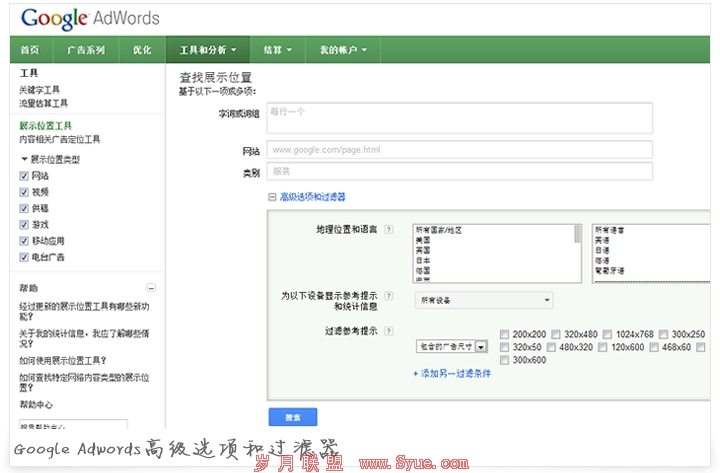
Task: Switch to the 广告系列 tab
Action: pyautogui.click(x=85, y=49)
